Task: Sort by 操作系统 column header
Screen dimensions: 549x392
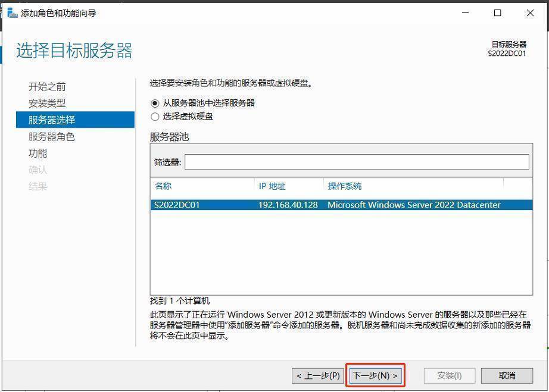Action: [x=345, y=186]
